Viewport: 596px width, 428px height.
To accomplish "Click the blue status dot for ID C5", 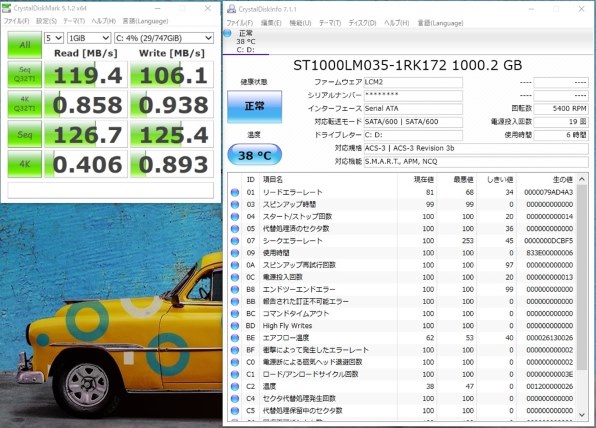I will click(235, 411).
